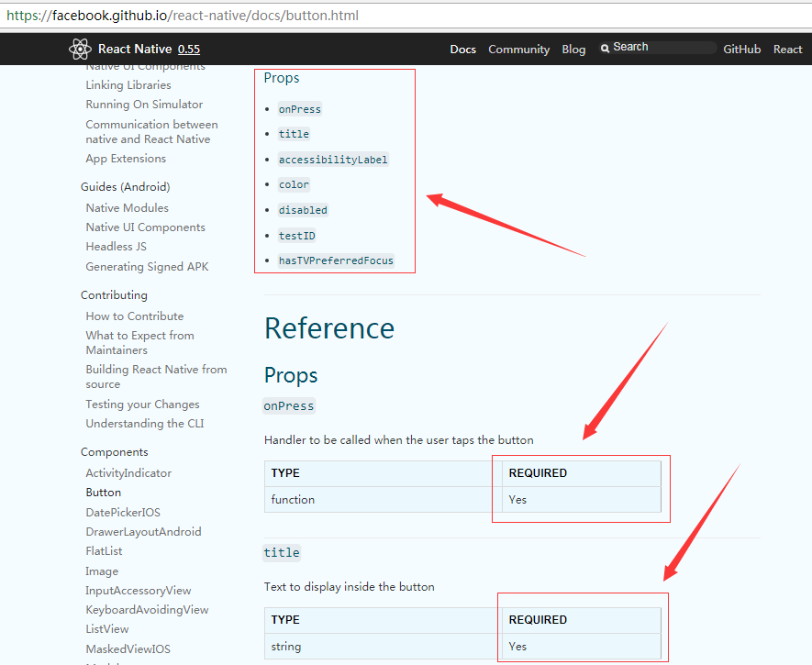The image size is (812, 665).
Task: Open Headless JS guide
Action: pyautogui.click(x=116, y=247)
